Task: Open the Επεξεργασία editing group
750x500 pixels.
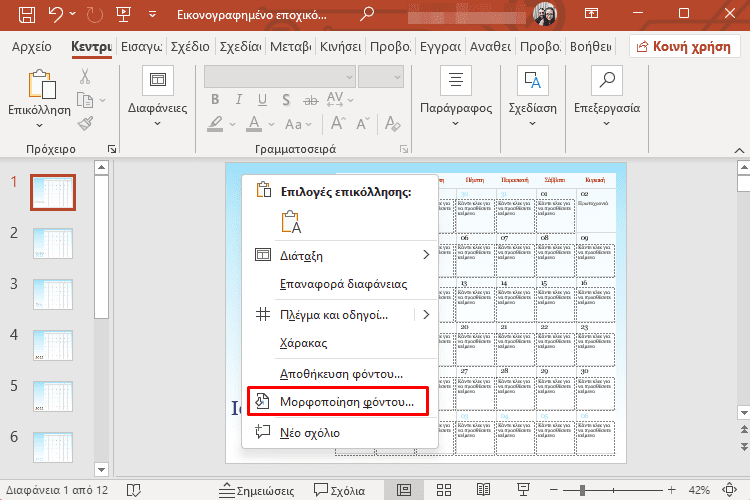Action: click(607, 96)
